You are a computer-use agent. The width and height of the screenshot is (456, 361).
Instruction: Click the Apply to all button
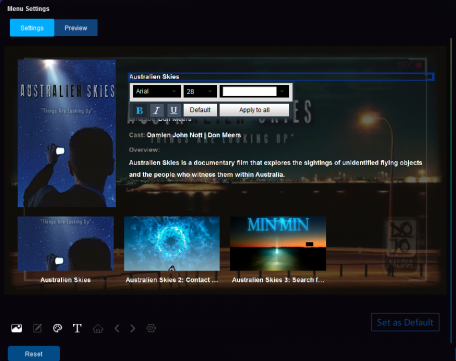pyautogui.click(x=254, y=110)
